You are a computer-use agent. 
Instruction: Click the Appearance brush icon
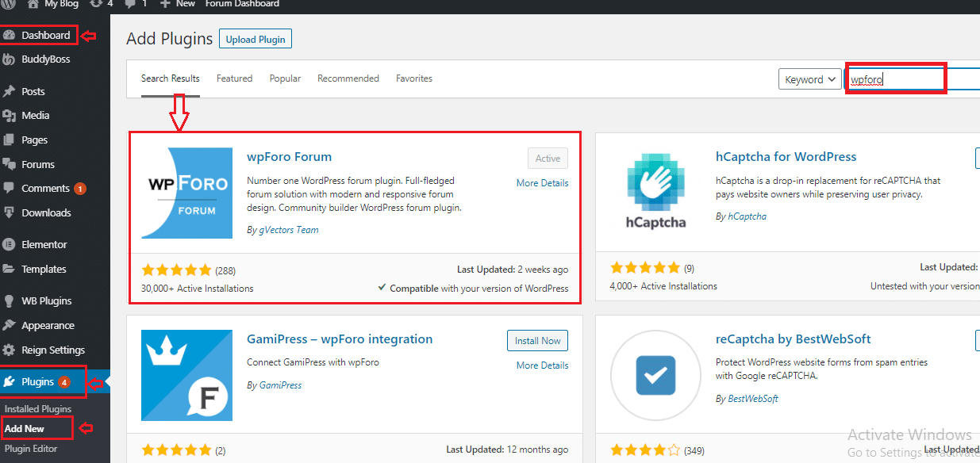point(9,325)
